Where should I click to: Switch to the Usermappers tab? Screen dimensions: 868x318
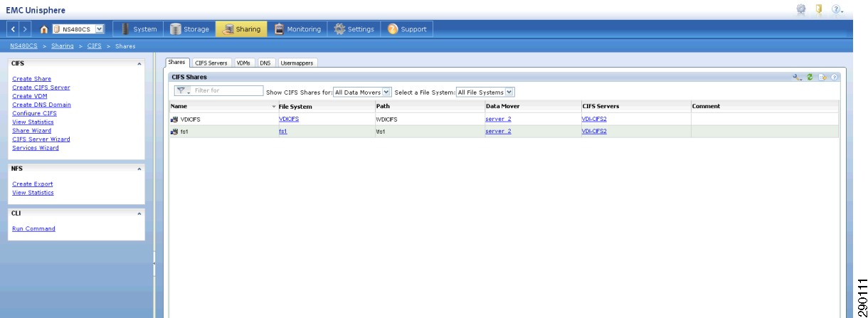point(297,62)
